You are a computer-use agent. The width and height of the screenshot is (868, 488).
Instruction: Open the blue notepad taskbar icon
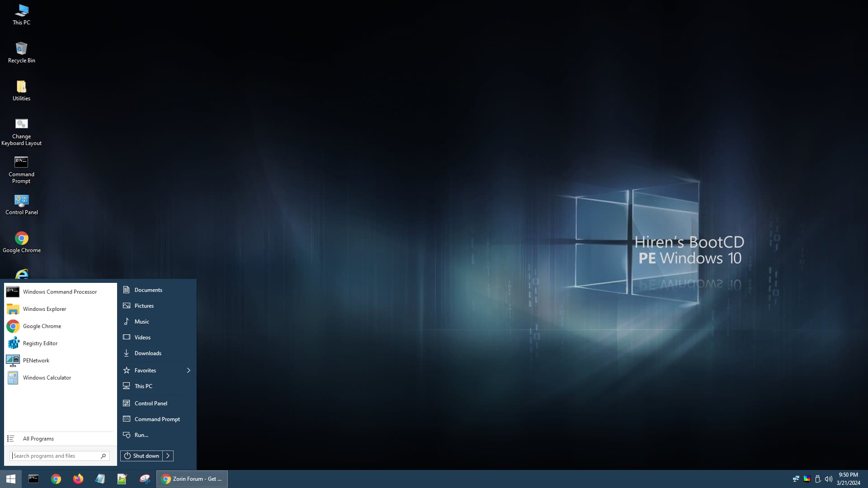pyautogui.click(x=100, y=479)
